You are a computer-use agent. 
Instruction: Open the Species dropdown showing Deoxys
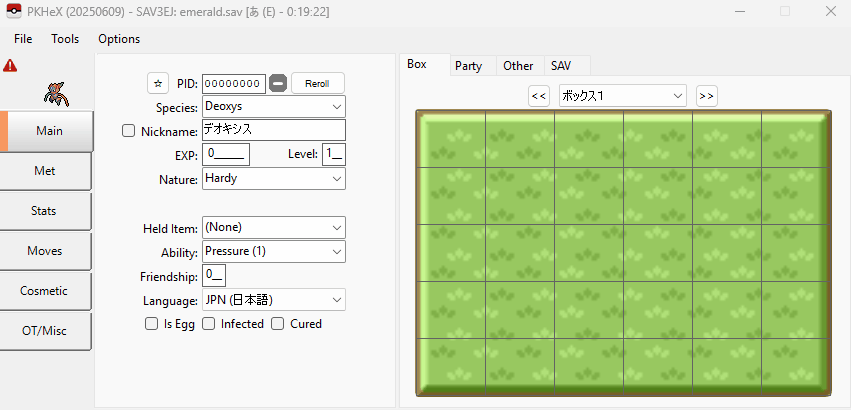point(274,106)
